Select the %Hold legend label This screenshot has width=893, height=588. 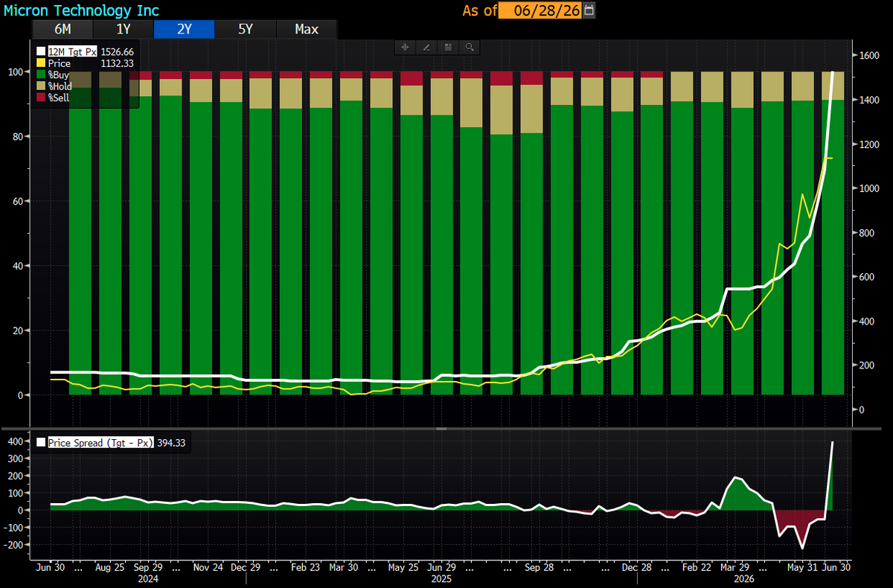click(61, 86)
